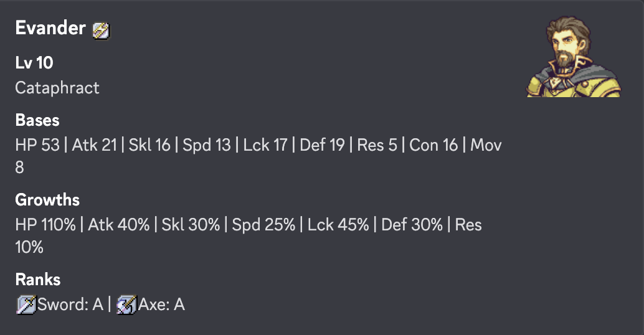Click the Bases section heading

point(37,120)
